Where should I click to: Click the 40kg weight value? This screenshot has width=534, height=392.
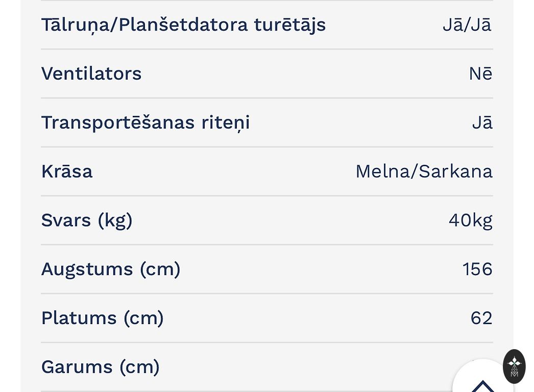point(470,220)
